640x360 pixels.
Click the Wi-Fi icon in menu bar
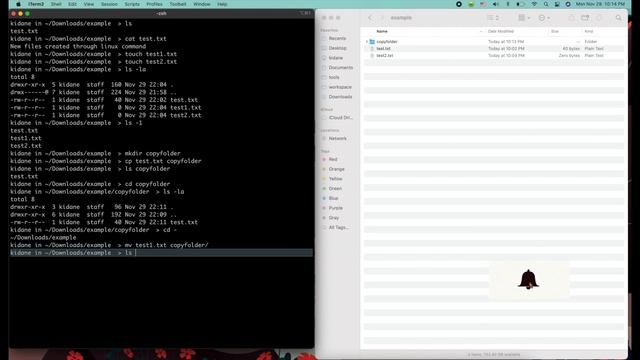tap(534, 4)
